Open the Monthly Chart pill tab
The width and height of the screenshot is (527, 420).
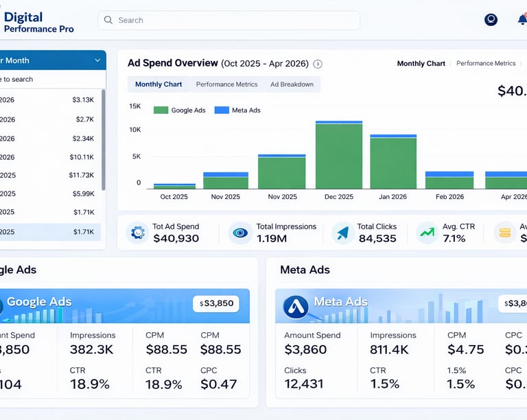(x=159, y=84)
